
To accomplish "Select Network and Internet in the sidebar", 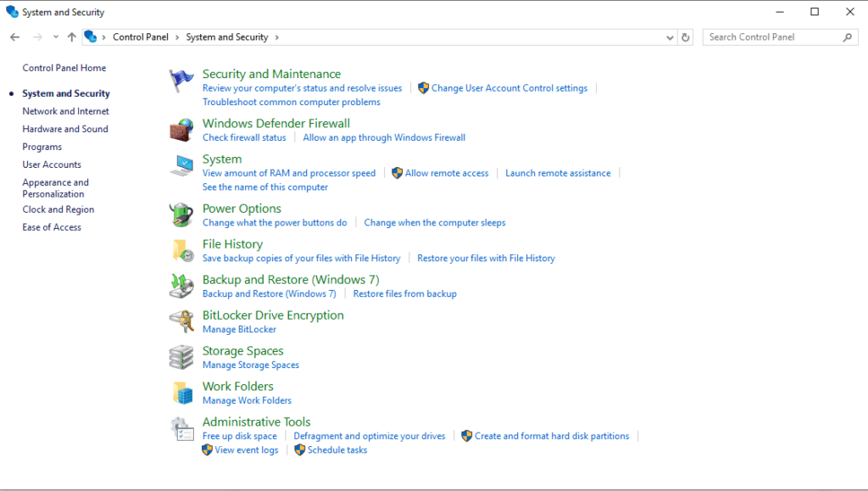I will click(66, 111).
